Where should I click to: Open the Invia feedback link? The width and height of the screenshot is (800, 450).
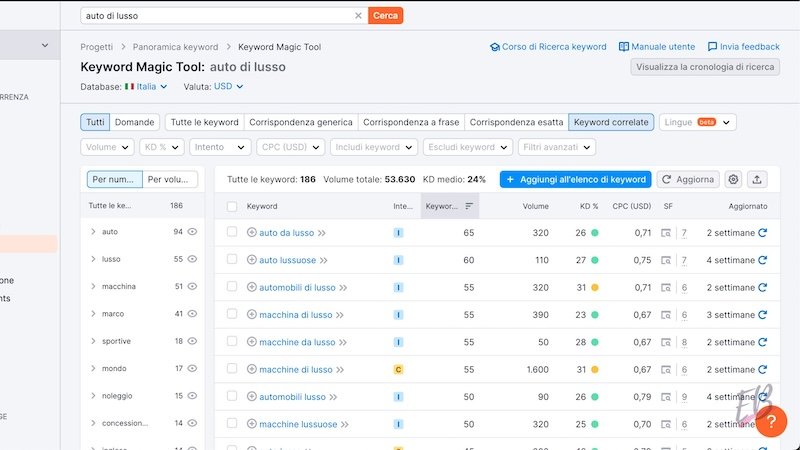743,47
